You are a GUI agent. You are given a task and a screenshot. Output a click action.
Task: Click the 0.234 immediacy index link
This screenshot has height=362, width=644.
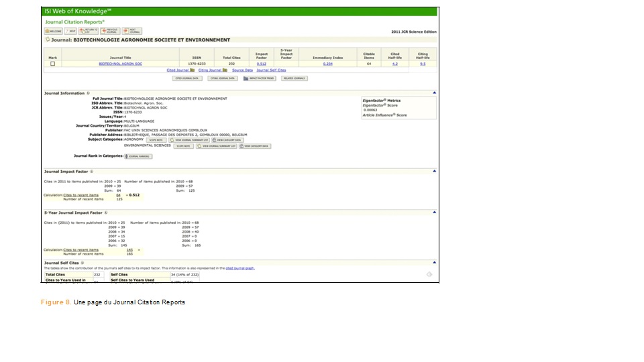(x=327, y=64)
